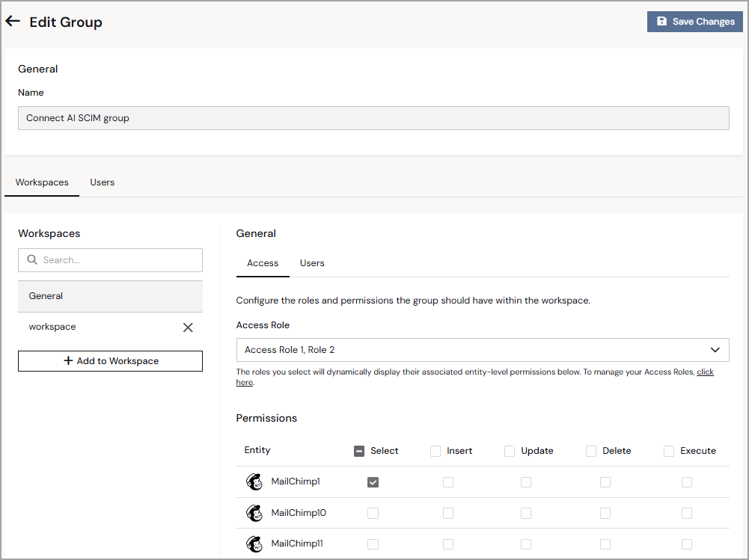This screenshot has width=749, height=560.
Task: Select the General workspace in list
Action: [x=110, y=296]
